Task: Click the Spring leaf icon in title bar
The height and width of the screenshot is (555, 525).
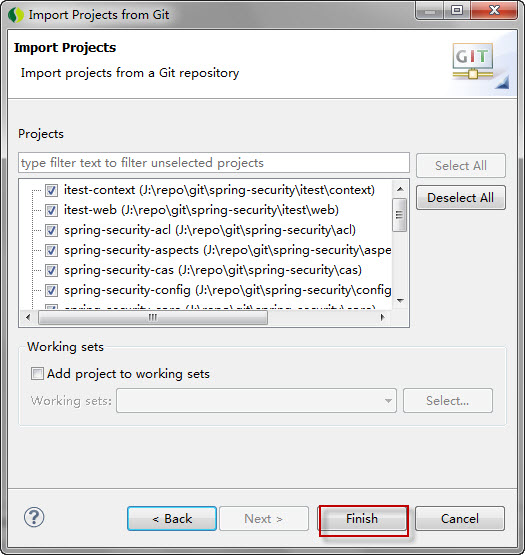Action: point(16,15)
